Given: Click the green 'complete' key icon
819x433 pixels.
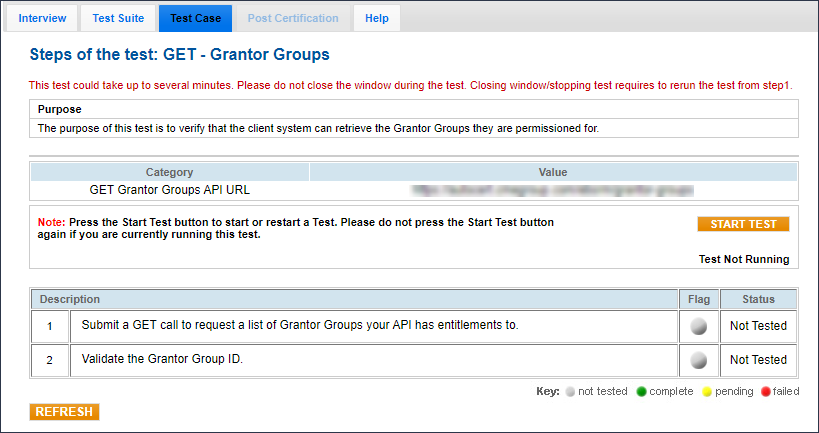Looking at the screenshot, I should point(641,392).
